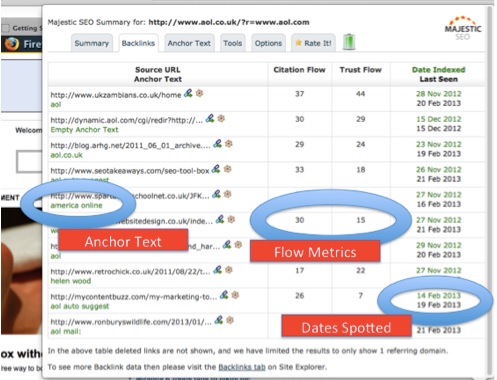
Task: Open the ukzambians.co.uk/home source URL
Action: click(x=116, y=95)
